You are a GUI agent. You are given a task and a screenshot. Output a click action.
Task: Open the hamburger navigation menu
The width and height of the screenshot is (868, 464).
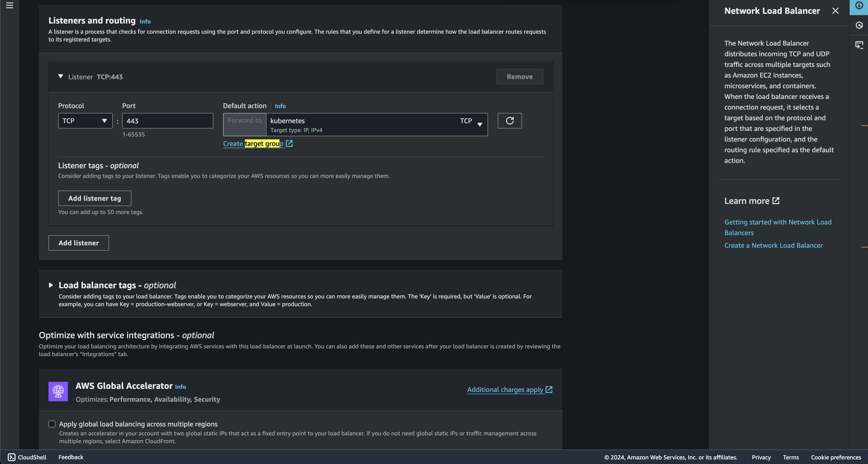(10, 5)
